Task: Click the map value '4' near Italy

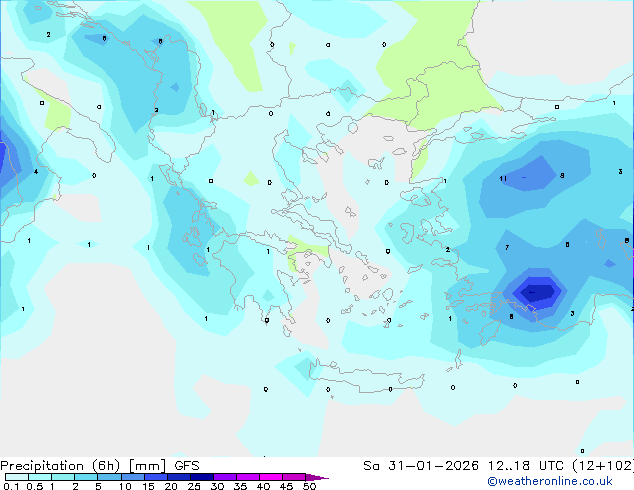Action: (36, 172)
